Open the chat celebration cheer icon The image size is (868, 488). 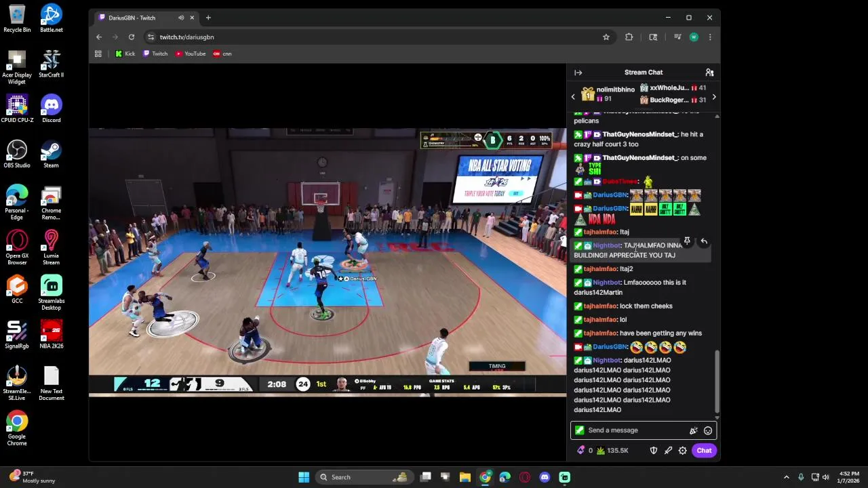[x=693, y=430]
